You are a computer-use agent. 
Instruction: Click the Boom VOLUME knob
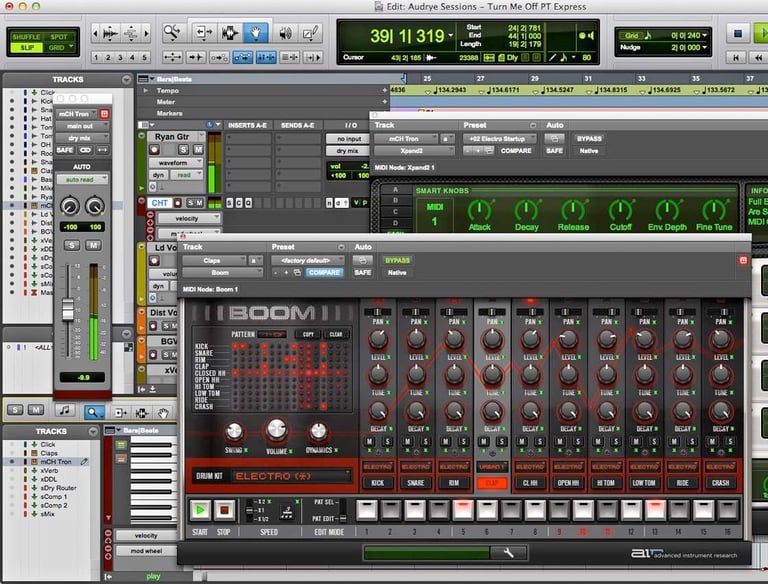tap(276, 429)
